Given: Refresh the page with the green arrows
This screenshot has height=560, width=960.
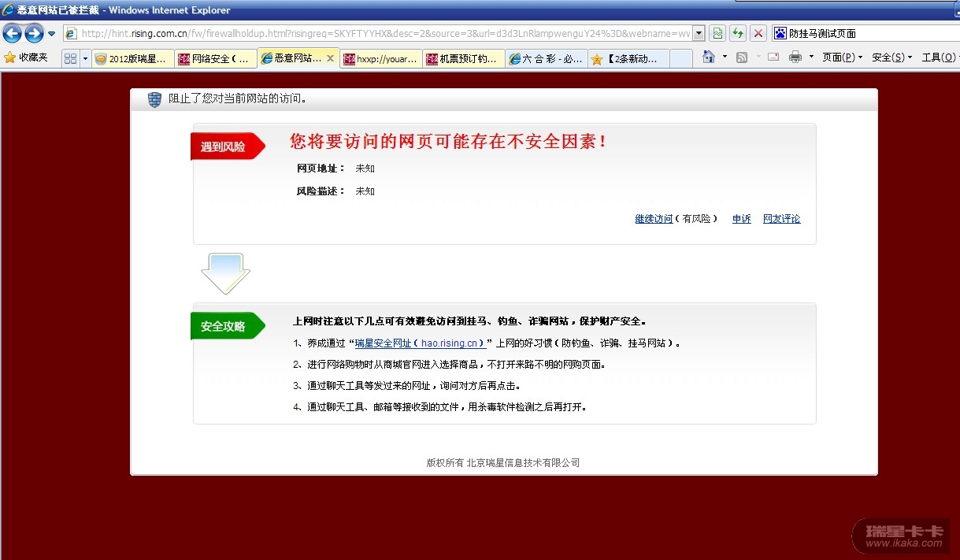Looking at the screenshot, I should [738, 33].
